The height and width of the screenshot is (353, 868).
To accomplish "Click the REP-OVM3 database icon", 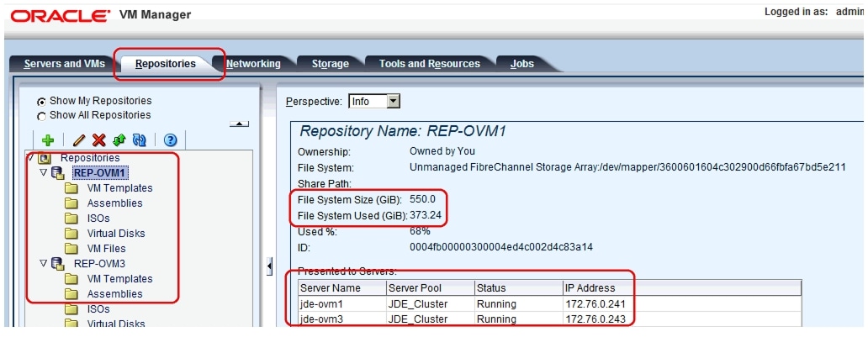I will 57,264.
